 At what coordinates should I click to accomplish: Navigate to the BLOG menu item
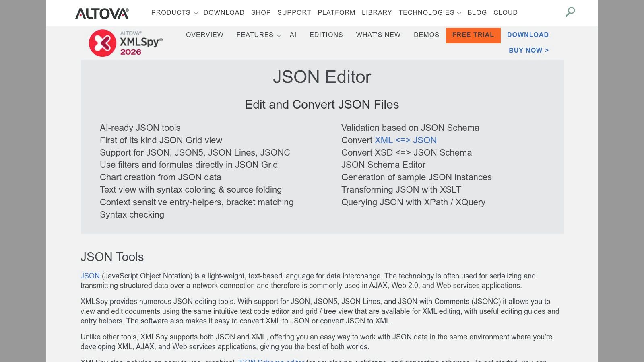pyautogui.click(x=477, y=12)
